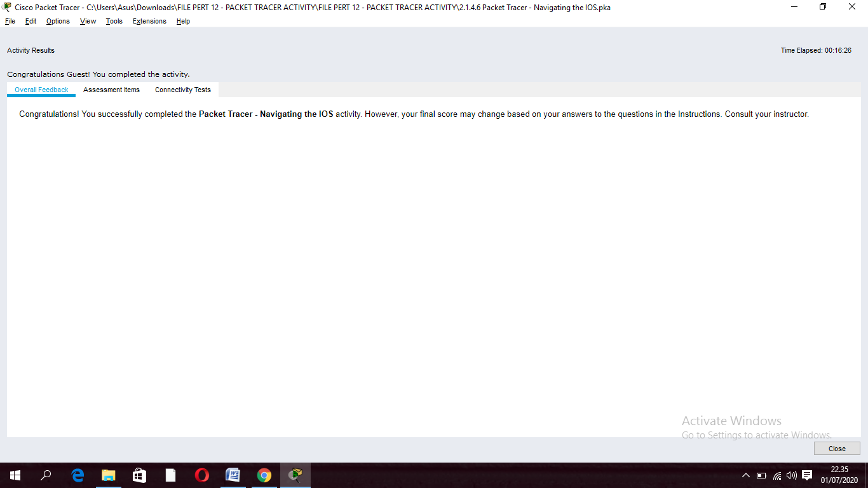
Task: Switch to the Connectivity Tests tab
Action: (183, 90)
